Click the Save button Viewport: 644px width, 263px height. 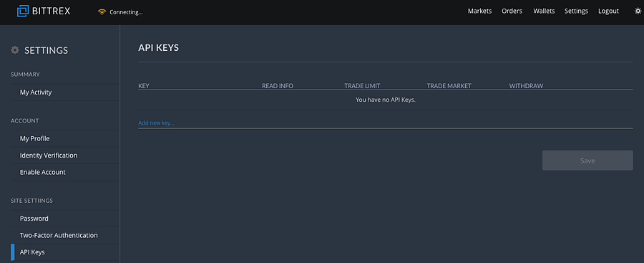click(x=587, y=161)
